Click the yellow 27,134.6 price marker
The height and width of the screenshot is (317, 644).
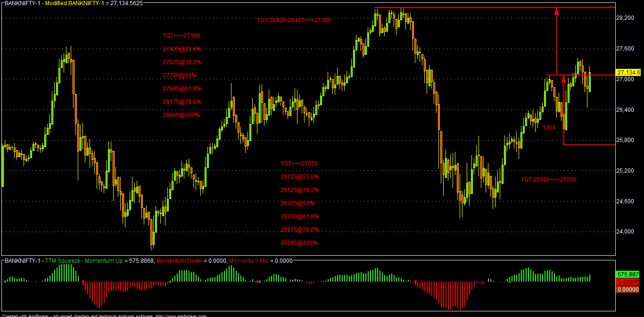(628, 73)
